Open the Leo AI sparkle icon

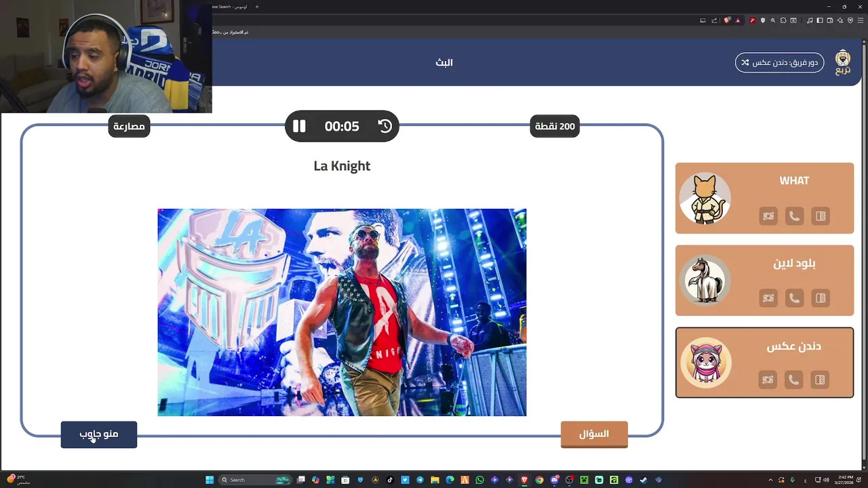pos(840,20)
